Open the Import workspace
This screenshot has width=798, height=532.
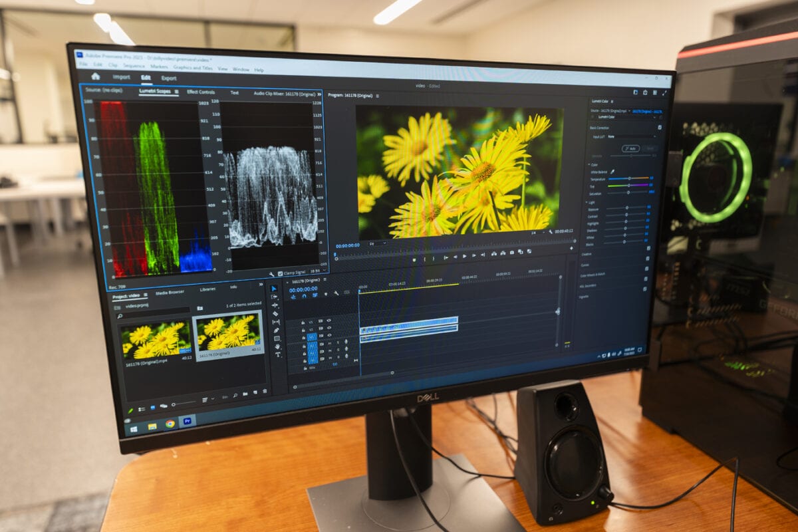pos(121,78)
